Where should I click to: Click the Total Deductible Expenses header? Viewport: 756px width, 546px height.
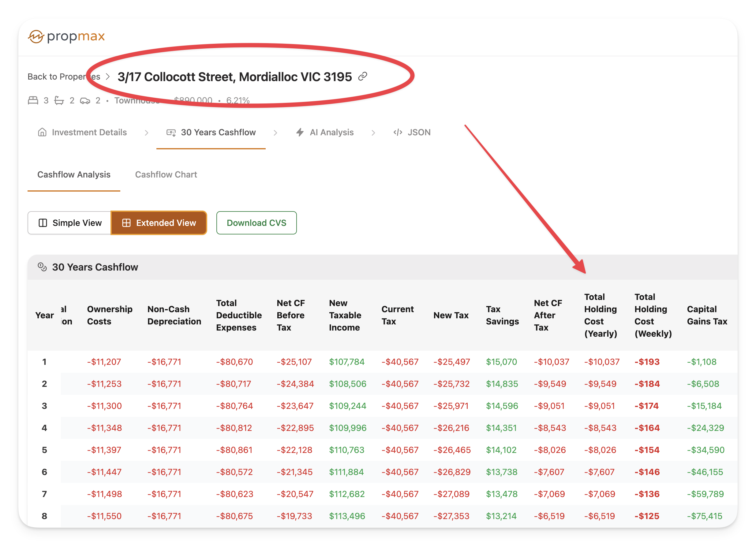239,315
